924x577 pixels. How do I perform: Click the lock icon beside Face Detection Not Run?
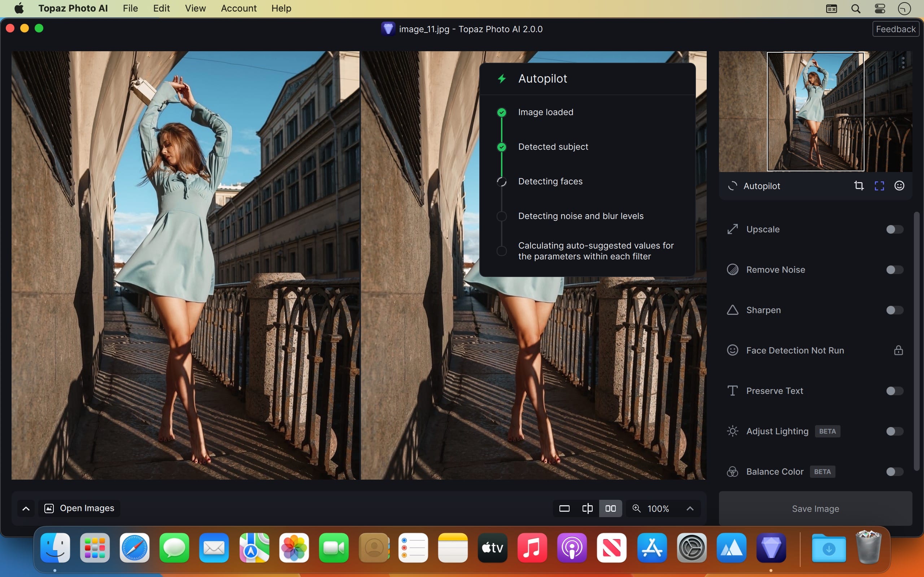(x=898, y=350)
